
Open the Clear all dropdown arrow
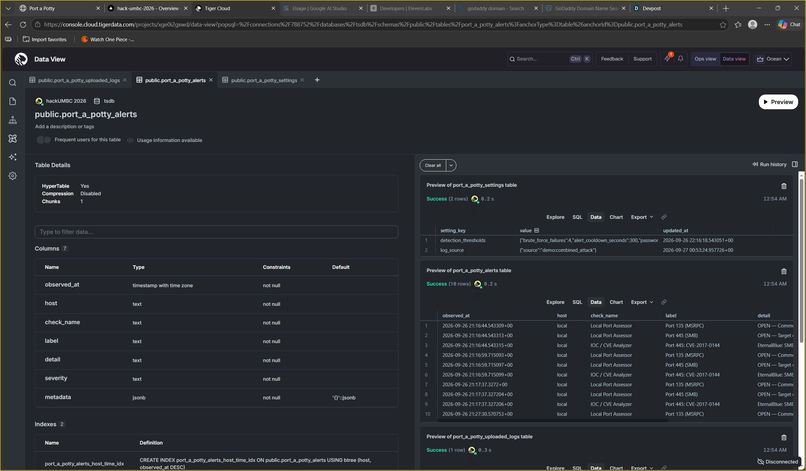pyautogui.click(x=451, y=165)
